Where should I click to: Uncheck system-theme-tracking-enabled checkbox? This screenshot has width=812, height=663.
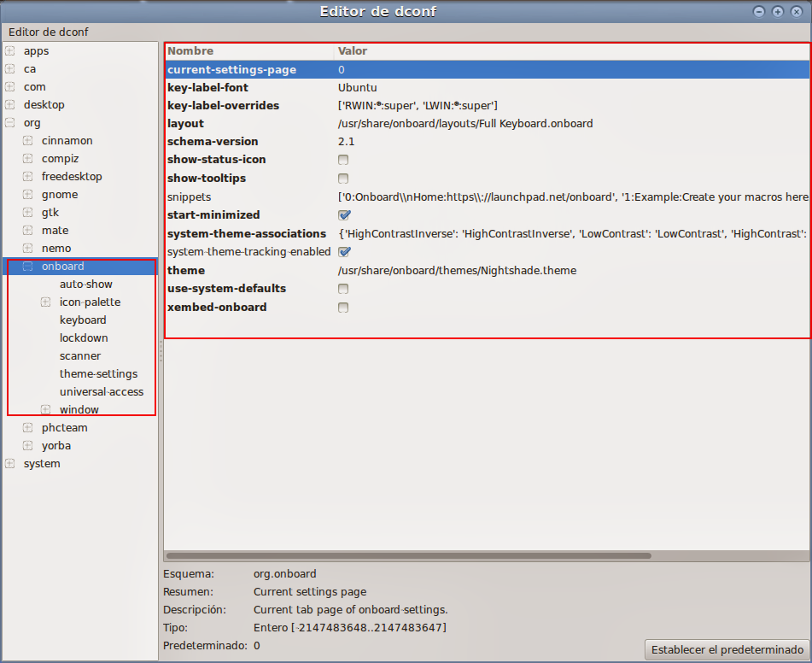(x=344, y=252)
